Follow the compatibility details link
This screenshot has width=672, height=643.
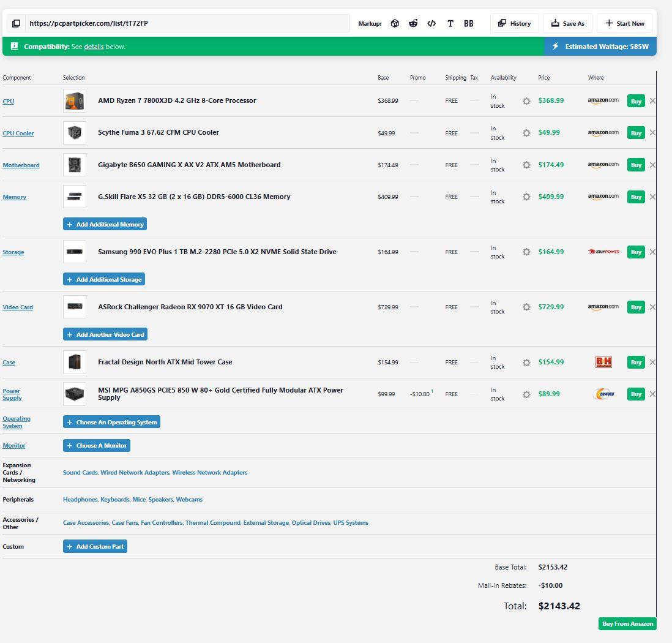point(94,47)
